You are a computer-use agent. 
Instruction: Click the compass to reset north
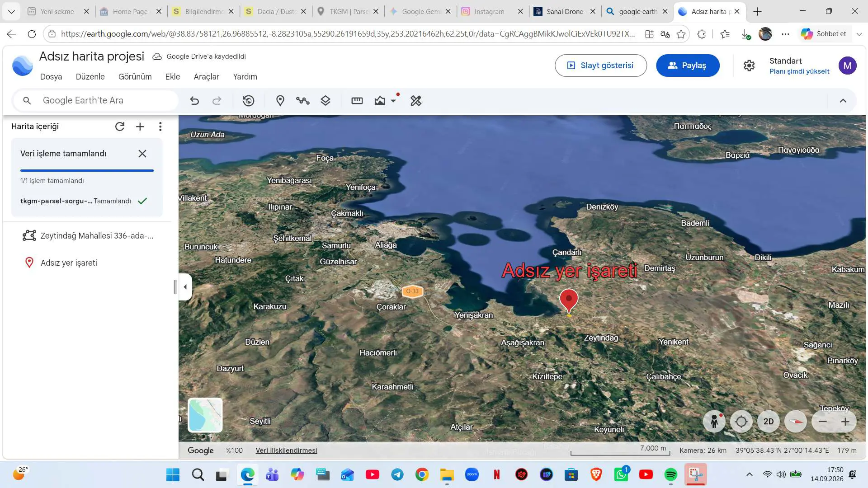click(796, 422)
